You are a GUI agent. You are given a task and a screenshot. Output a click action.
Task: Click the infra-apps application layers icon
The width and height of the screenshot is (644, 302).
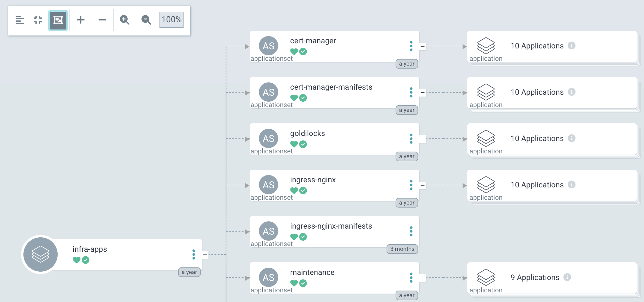[41, 254]
